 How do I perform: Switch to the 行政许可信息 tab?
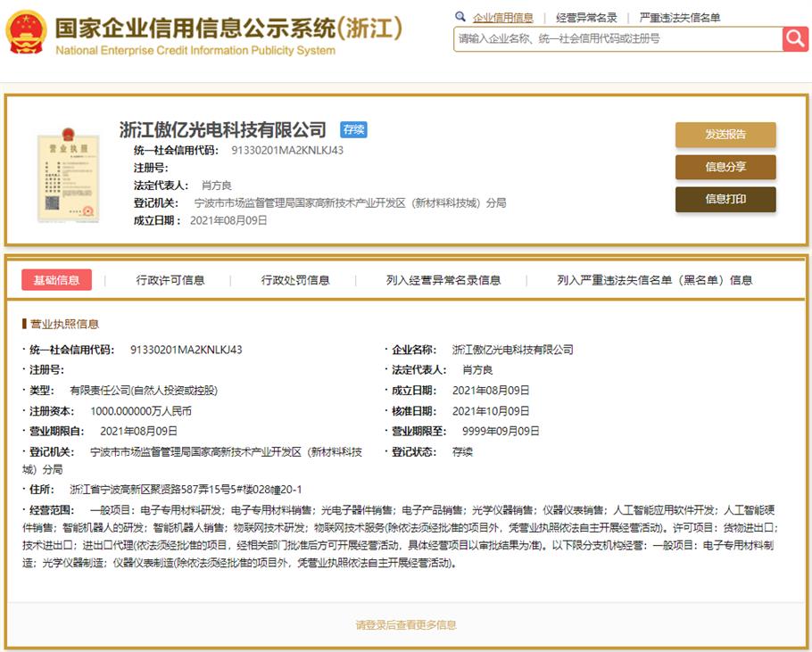170,280
